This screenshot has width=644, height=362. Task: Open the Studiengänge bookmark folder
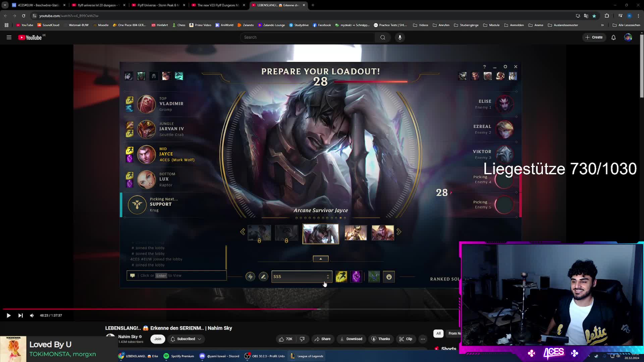coord(466,25)
